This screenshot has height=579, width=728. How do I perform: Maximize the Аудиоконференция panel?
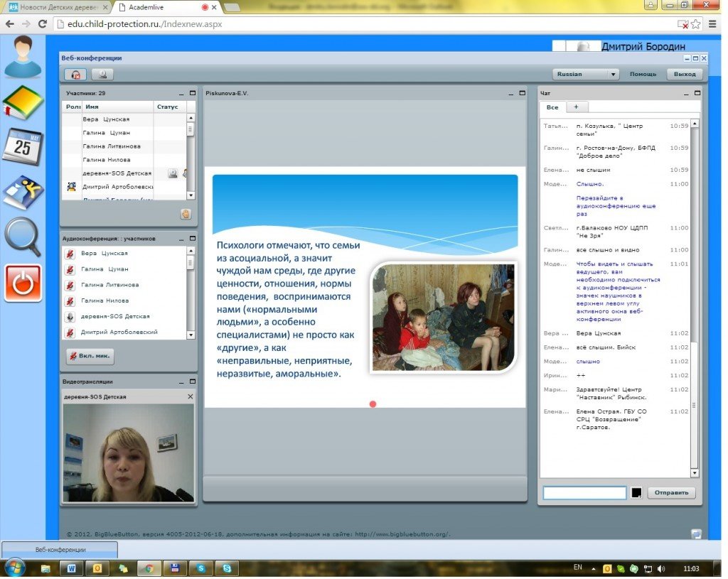click(x=193, y=239)
